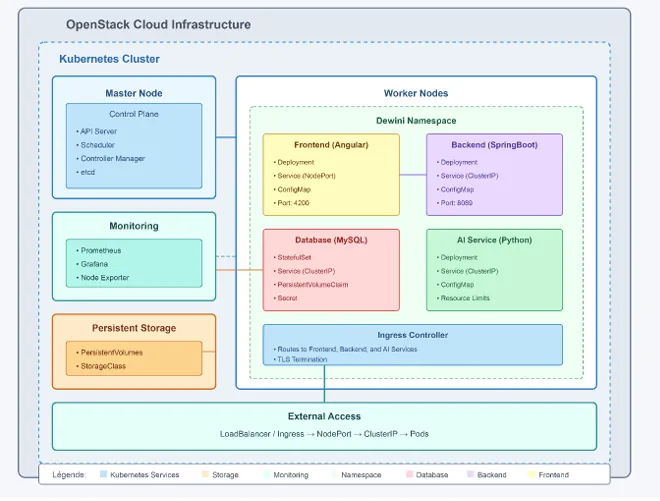
Task: Click the 'Secret' bullet in Database box
Action: pos(285,298)
